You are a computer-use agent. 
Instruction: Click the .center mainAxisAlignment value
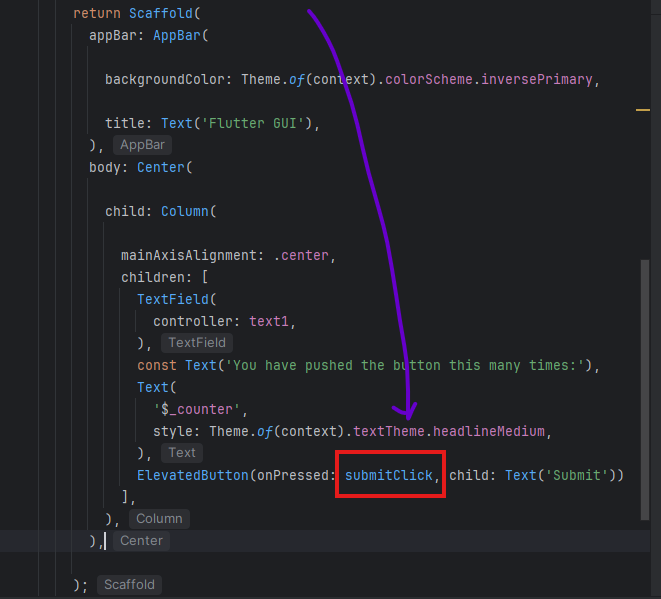301,255
